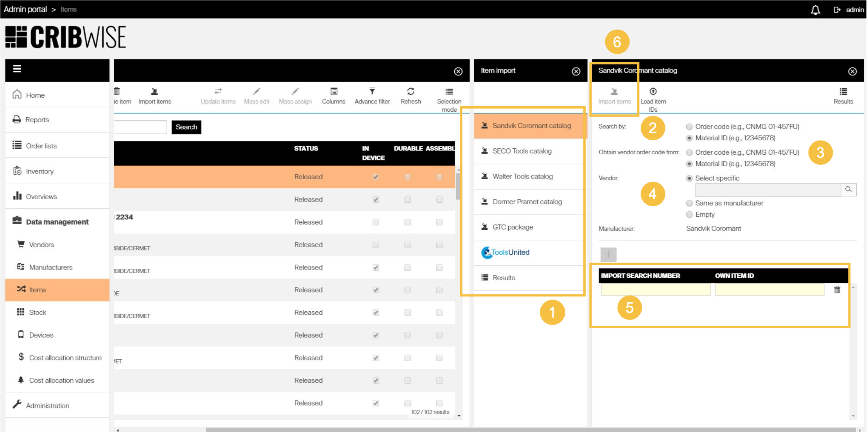Open the Devices page
Screen dimensions: 868x432
57,335
